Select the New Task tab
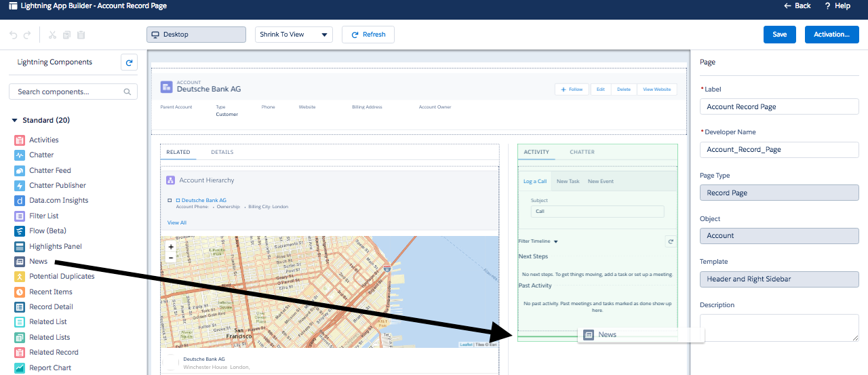 click(568, 181)
